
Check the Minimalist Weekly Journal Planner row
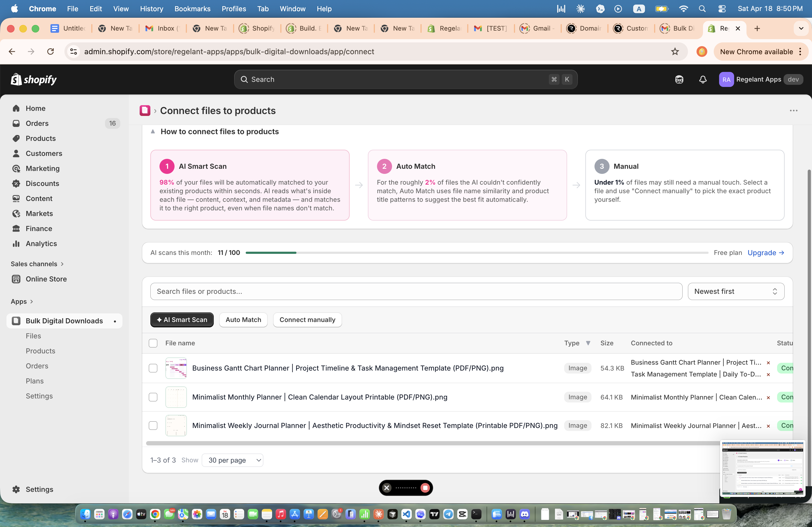point(153,426)
